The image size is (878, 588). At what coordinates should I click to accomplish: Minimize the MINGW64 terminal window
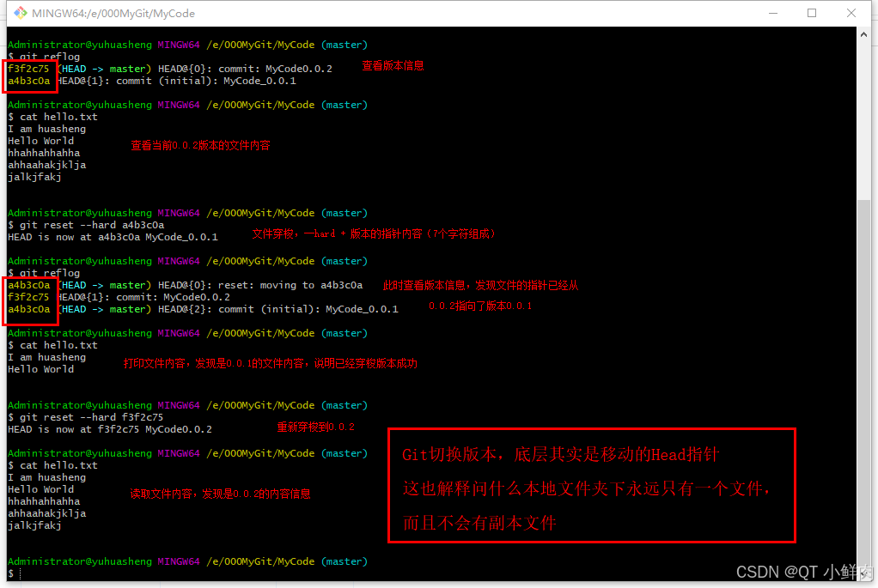pos(773,13)
